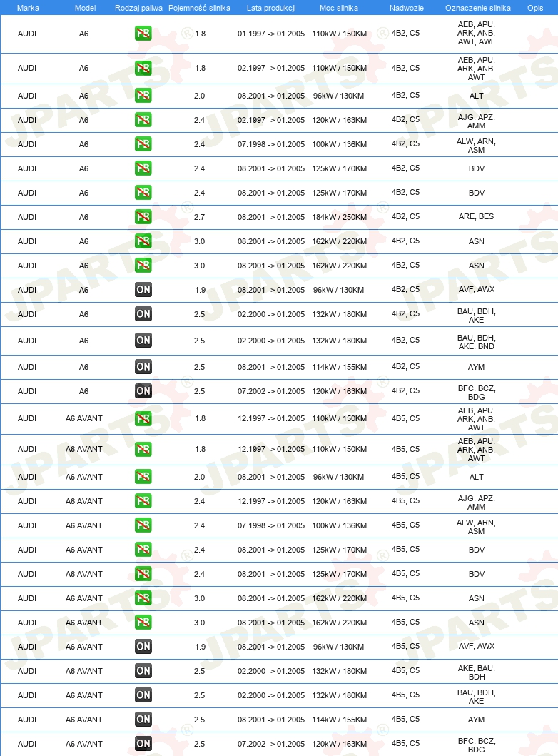Select 07.2002 -> 01.2005 dates in A6 row
This screenshot has width=558, height=756.
pyautogui.click(x=271, y=391)
